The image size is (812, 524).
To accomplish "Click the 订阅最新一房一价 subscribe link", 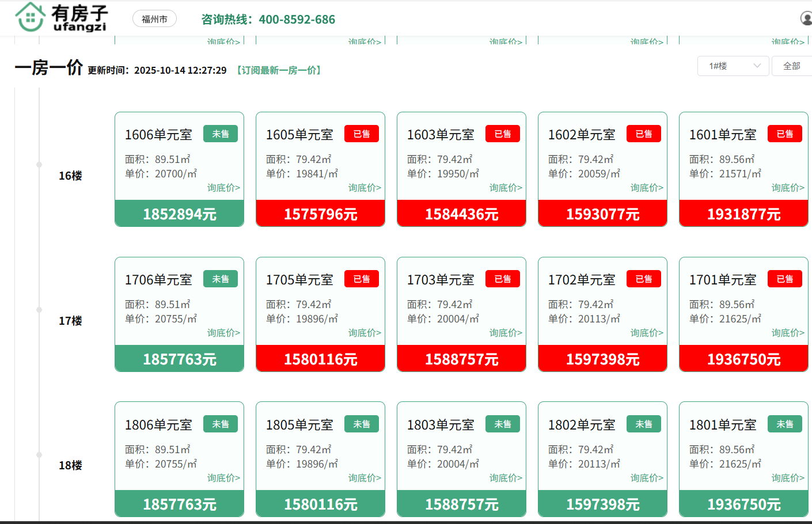I will tap(279, 70).
